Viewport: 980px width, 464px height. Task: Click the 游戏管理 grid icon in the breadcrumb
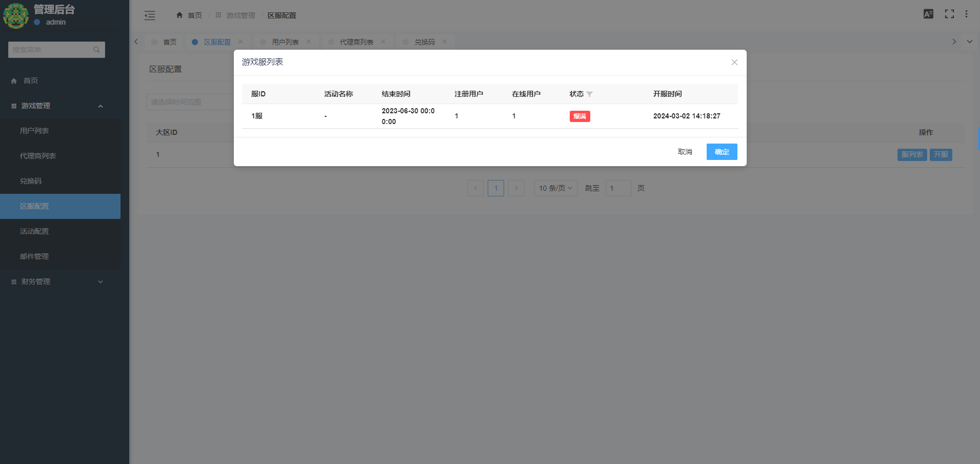pyautogui.click(x=218, y=15)
